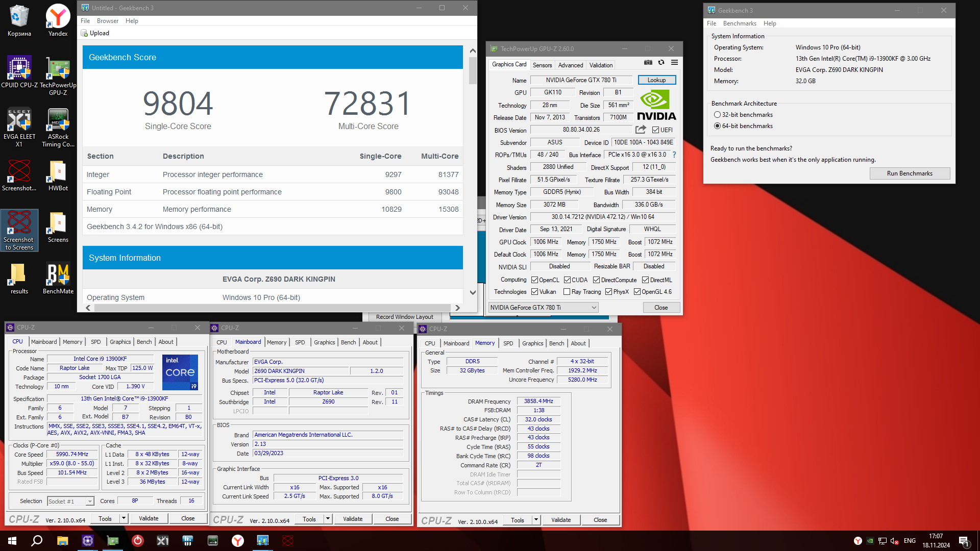Select the TechPowerUp GPU-Z desktop icon
The width and height of the screenshot is (980, 551).
point(58,76)
